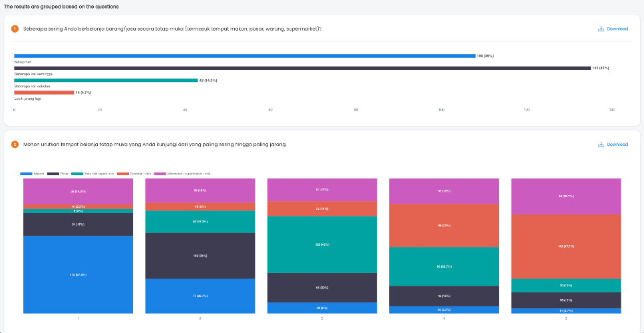The width and height of the screenshot is (644, 333).
Task: Select the blue 'Setiap hari' bar
Action: point(245,55)
